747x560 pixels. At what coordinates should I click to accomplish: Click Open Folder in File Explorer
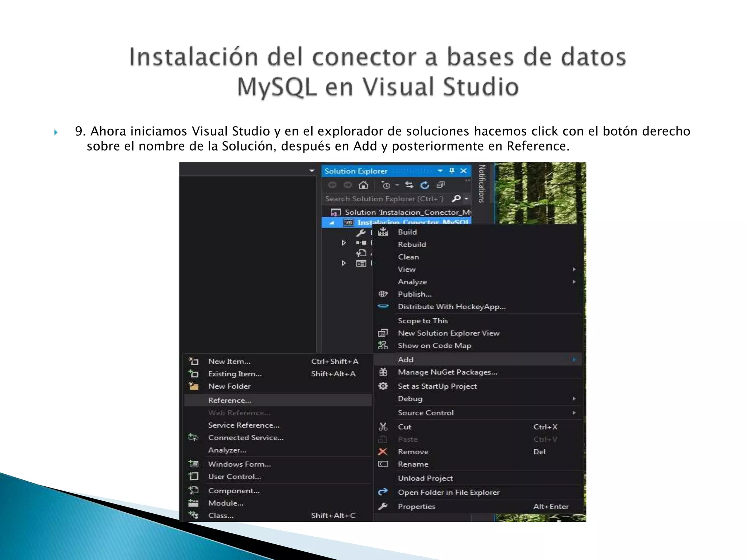[x=478, y=492]
